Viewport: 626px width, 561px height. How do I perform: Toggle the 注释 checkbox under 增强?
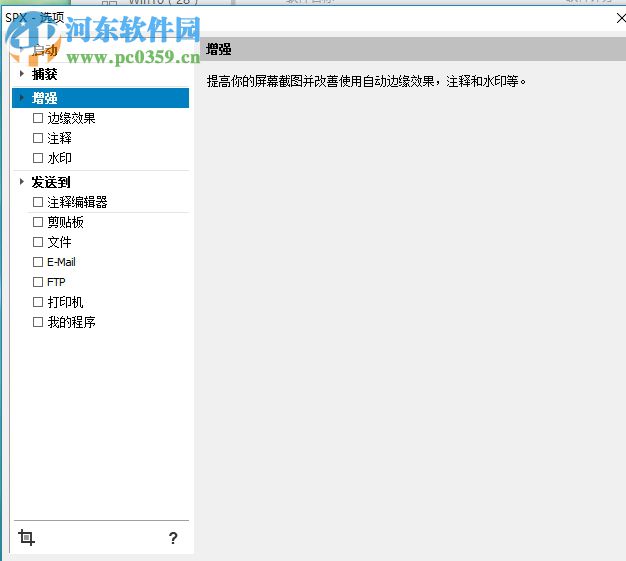pyautogui.click(x=38, y=138)
